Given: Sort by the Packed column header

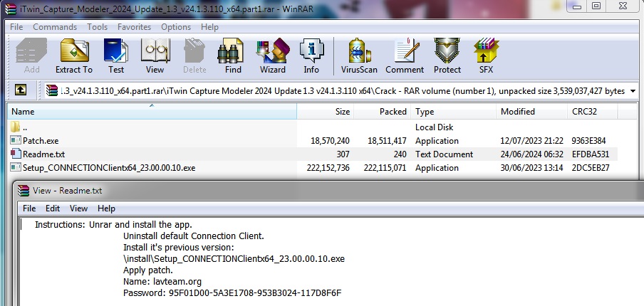Looking at the screenshot, I should pyautogui.click(x=383, y=112).
